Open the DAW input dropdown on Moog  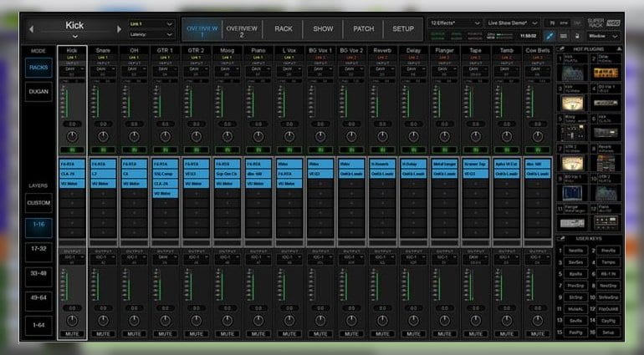[x=227, y=70]
